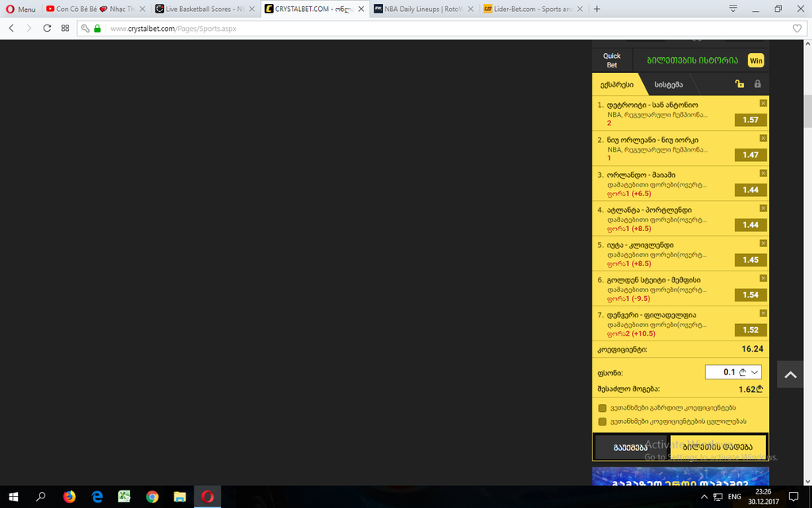
Task: Remove bet 6 გოლდენ სტეიტი - მემფისი
Action: coord(763,279)
